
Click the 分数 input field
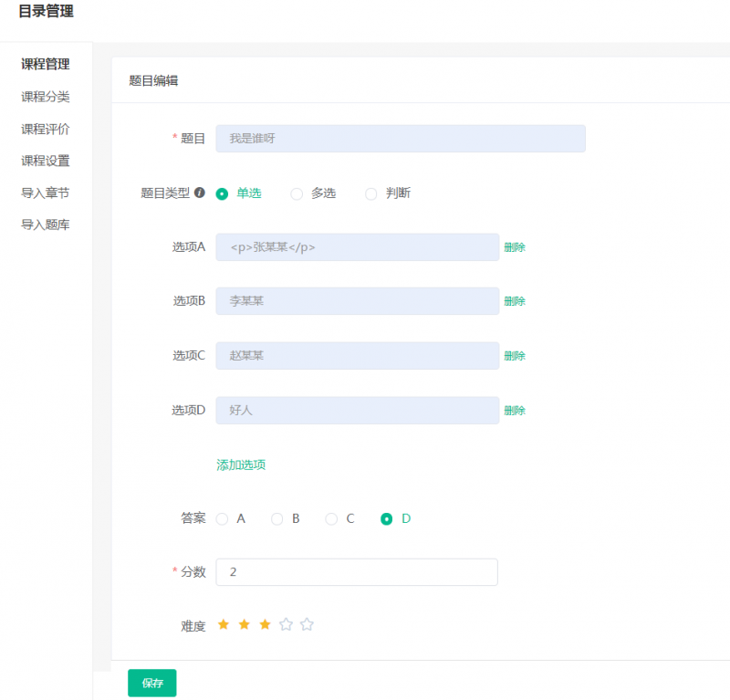pyautogui.click(x=357, y=572)
